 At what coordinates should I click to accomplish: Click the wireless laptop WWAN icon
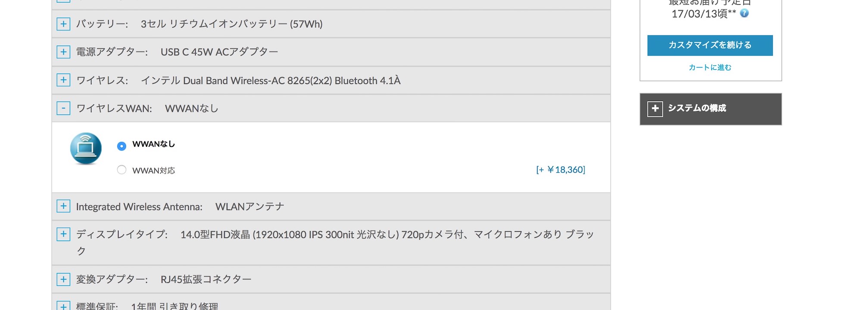pyautogui.click(x=86, y=149)
